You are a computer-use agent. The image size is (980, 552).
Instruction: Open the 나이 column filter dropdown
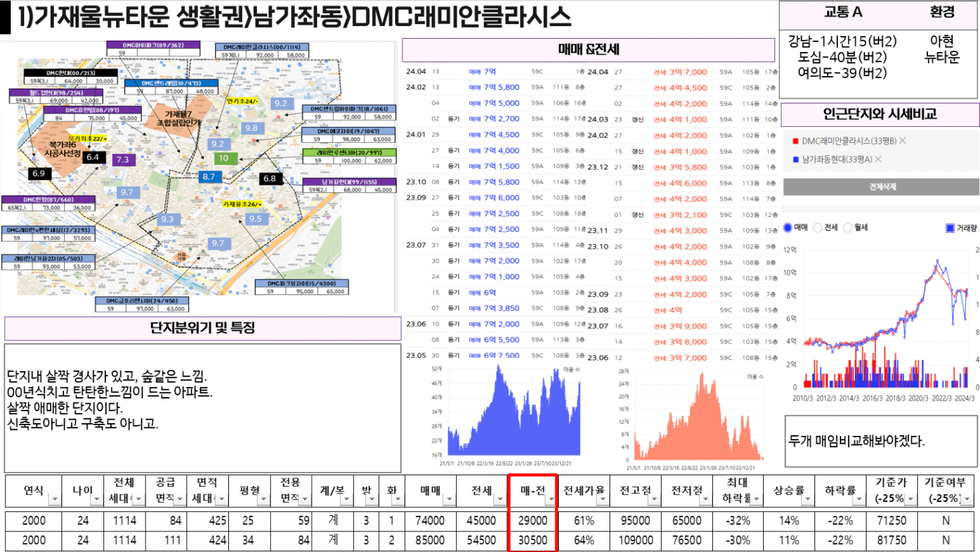coord(97,499)
